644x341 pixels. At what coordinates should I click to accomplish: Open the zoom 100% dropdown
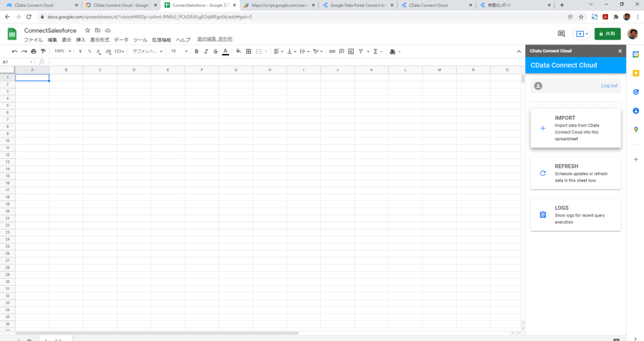point(62,51)
